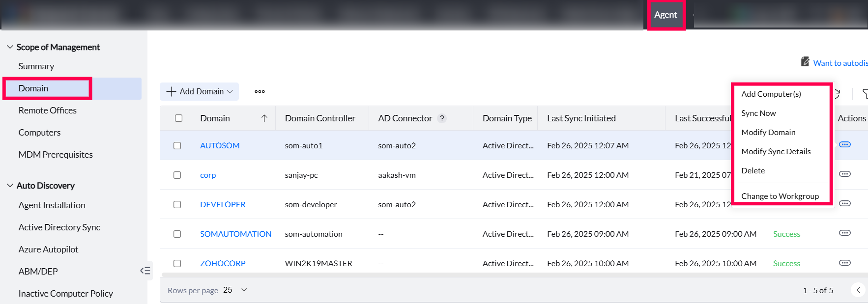
Task: Go to Remote Offices in the sidebar
Action: pos(48,111)
